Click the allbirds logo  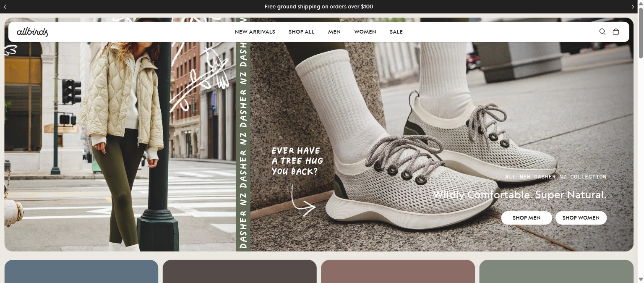32,32
